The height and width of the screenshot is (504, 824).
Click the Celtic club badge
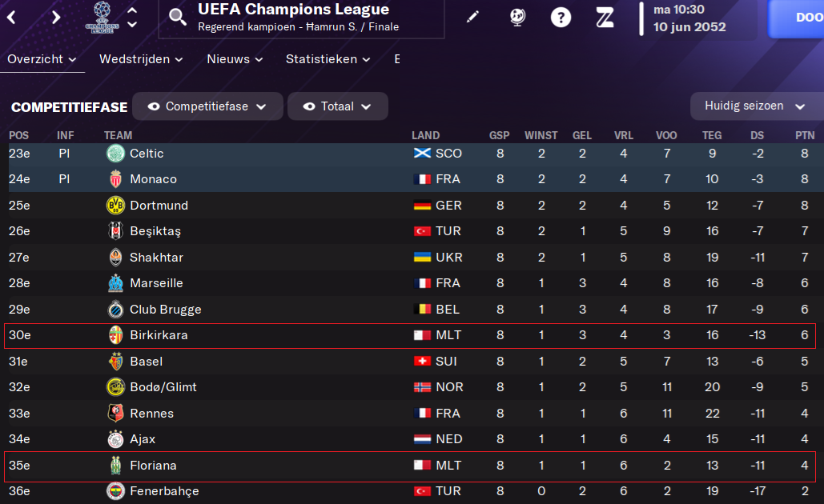pyautogui.click(x=116, y=154)
